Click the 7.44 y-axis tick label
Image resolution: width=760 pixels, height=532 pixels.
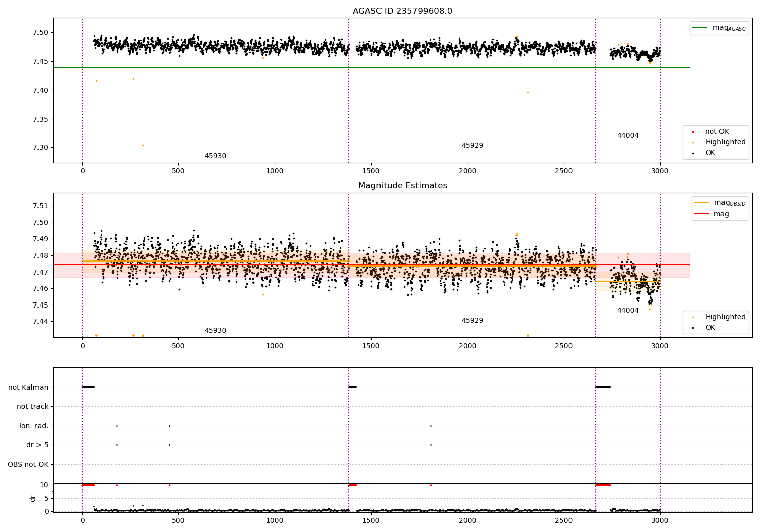(x=40, y=321)
